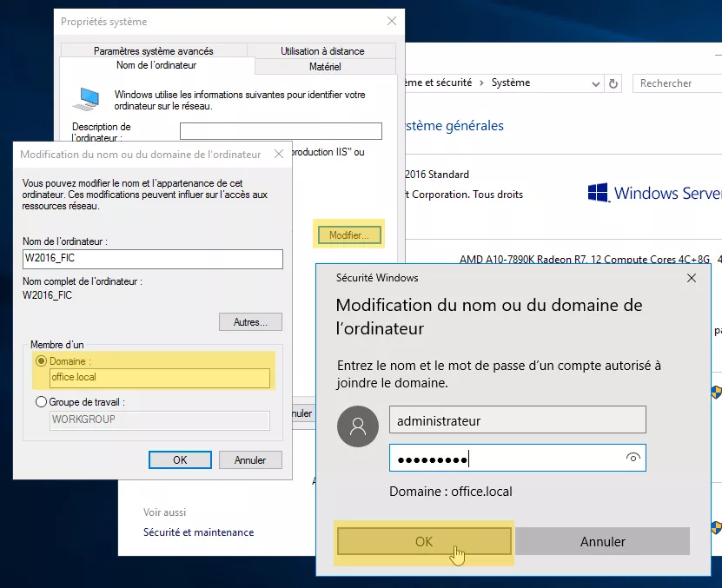Select the Nom de l'ordinateur tab
This screenshot has height=588, width=722.
click(x=156, y=65)
